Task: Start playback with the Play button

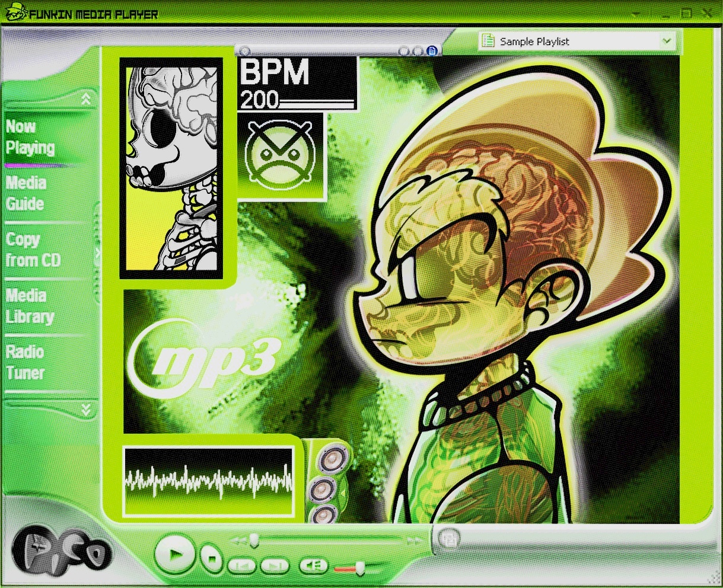Action: click(x=175, y=554)
